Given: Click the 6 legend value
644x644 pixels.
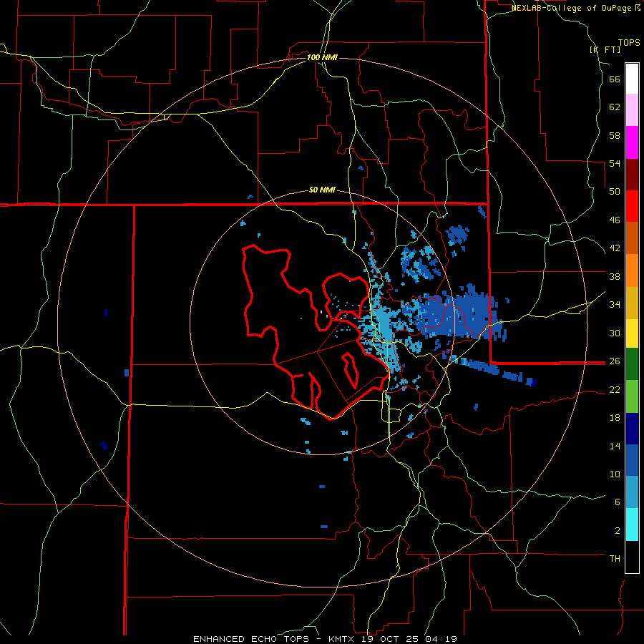Looking at the screenshot, I should point(618,502).
